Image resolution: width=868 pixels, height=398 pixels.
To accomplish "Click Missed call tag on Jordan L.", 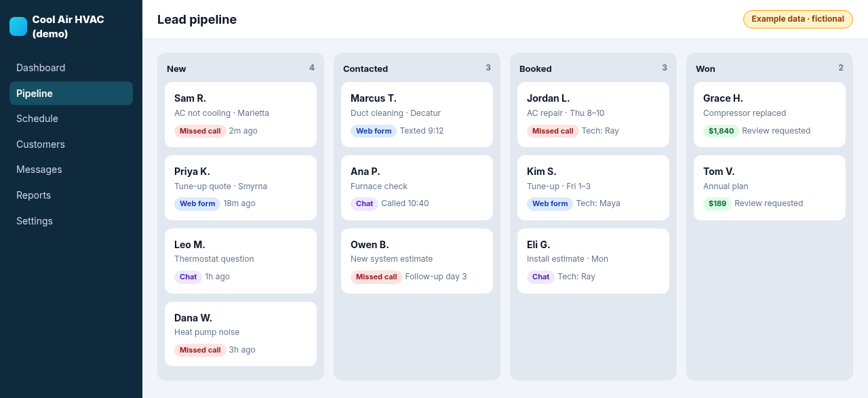I will coord(553,131).
